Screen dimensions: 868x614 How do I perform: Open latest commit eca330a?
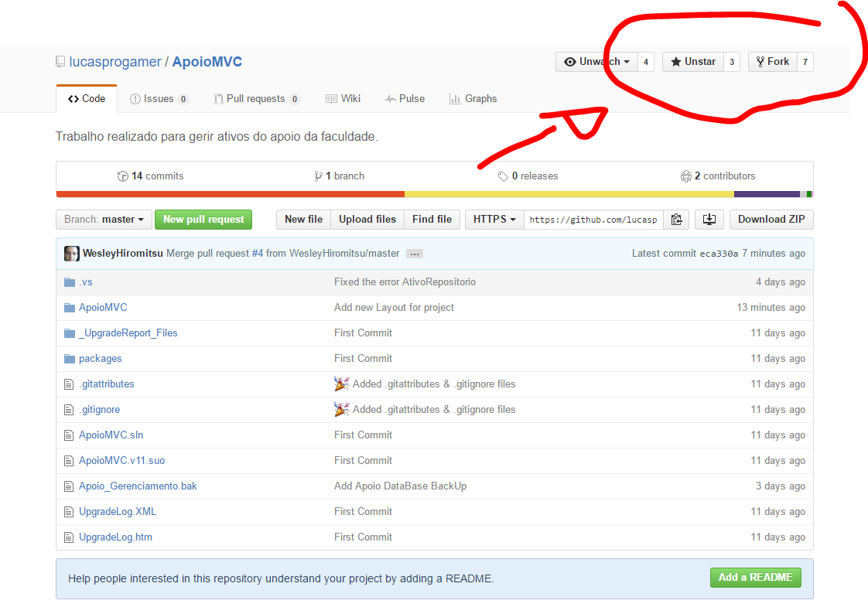click(719, 254)
